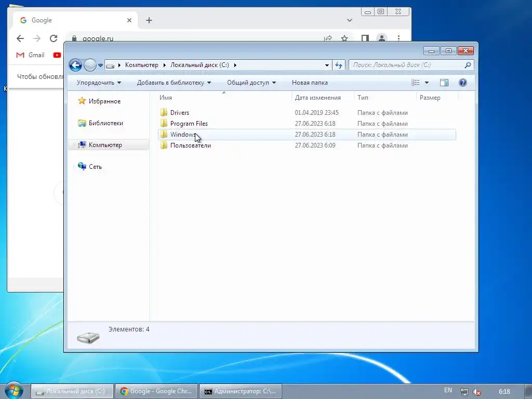Click type Папка с файлами in Program Files row
This screenshot has height=399, width=532.
point(382,124)
